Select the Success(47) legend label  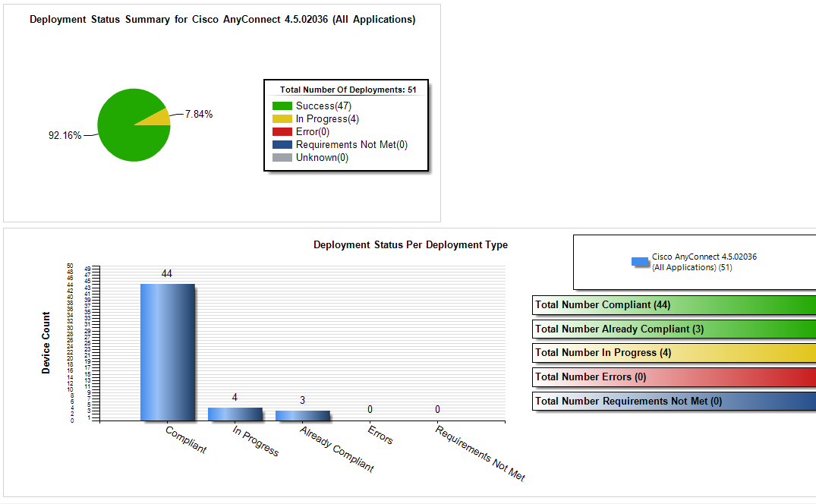pos(323,106)
